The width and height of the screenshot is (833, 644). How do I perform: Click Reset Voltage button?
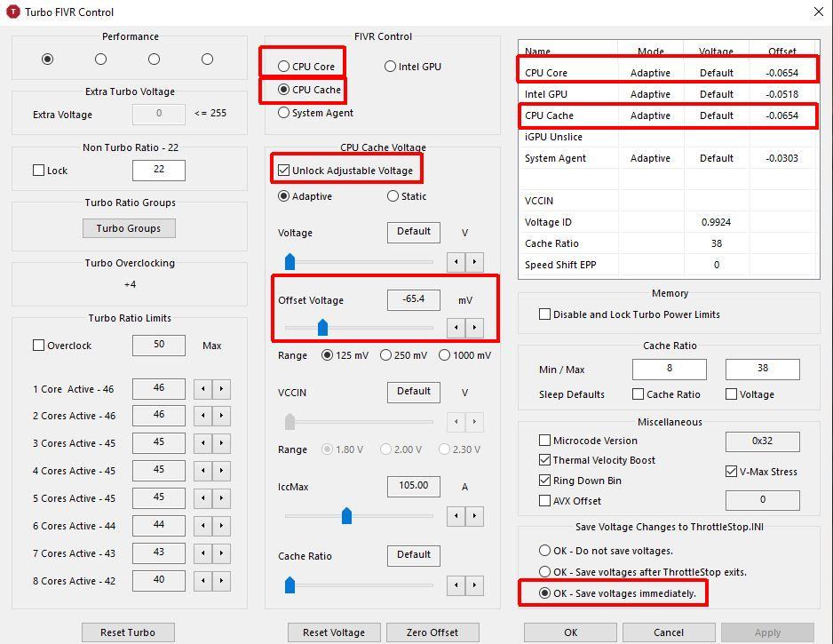[x=334, y=632]
